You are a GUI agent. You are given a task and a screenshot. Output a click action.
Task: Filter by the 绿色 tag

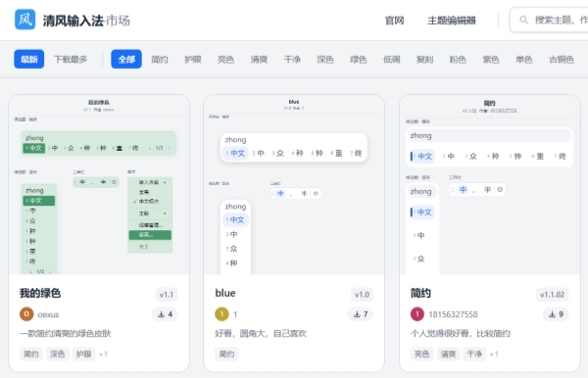(358, 59)
